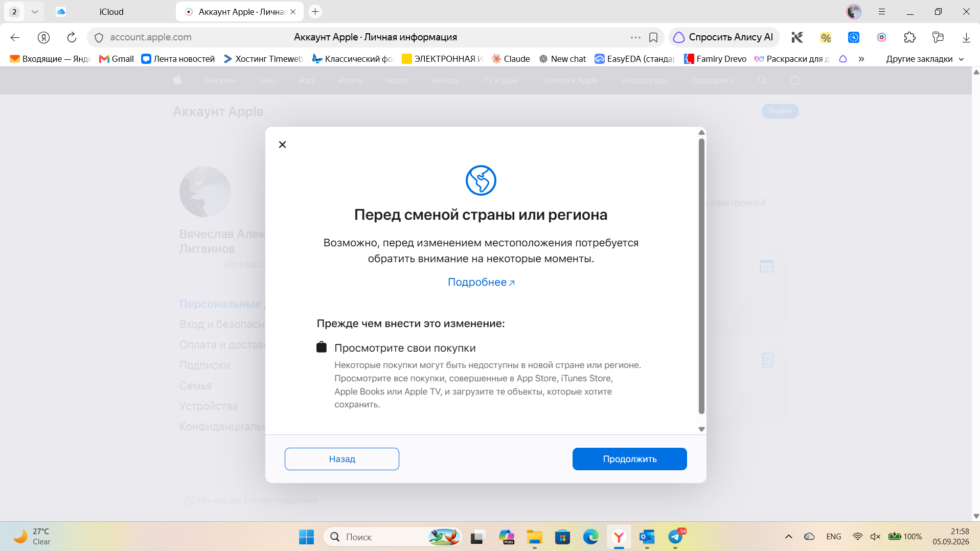Open Спросить Алису AI assistant
The height and width of the screenshot is (551, 980).
723,37
